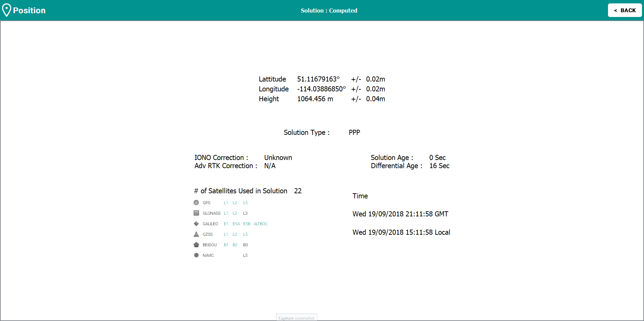Image resolution: width=644 pixels, height=321 pixels.
Task: Click the latitude value 51.11679163°
Action: 318,79
